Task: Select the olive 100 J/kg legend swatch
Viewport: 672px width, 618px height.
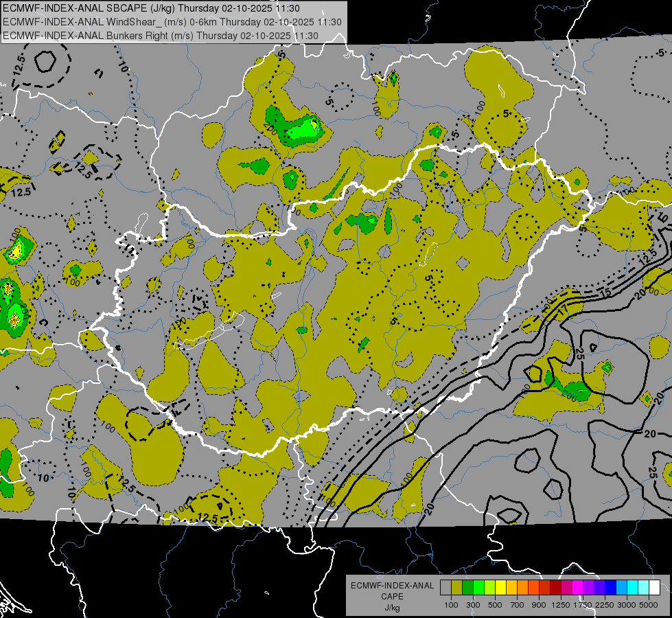Action: (457, 588)
